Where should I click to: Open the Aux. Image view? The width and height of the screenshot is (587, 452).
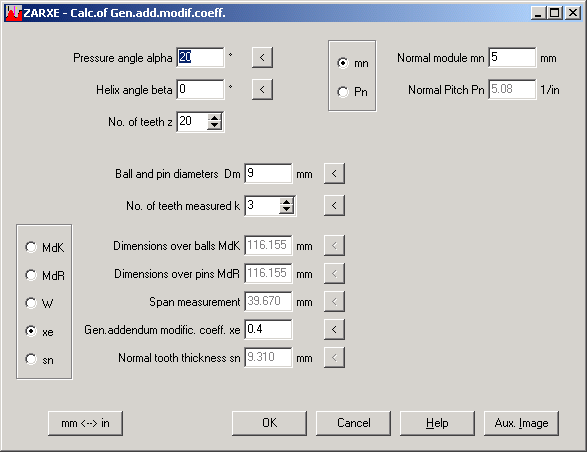(521, 423)
